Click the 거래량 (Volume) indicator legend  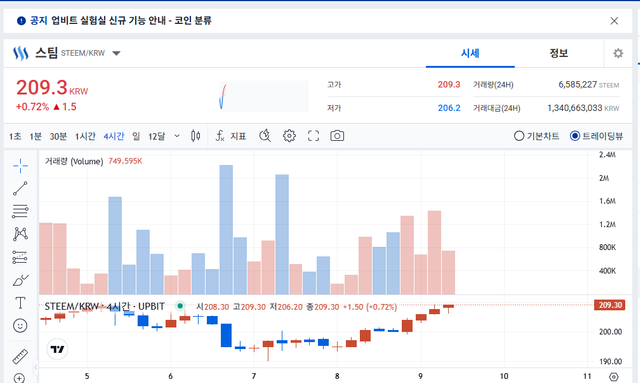pos(74,161)
